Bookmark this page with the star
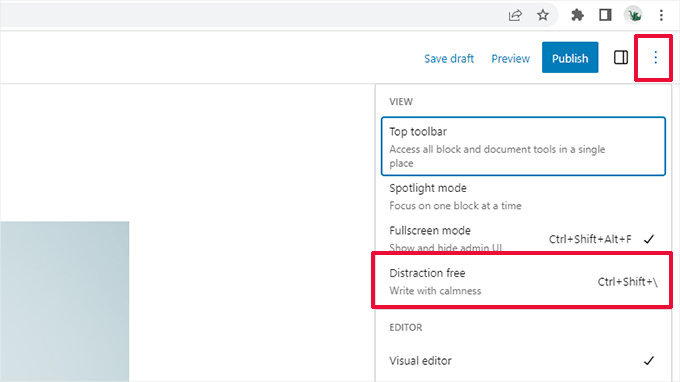The width and height of the screenshot is (680, 382). [x=543, y=16]
